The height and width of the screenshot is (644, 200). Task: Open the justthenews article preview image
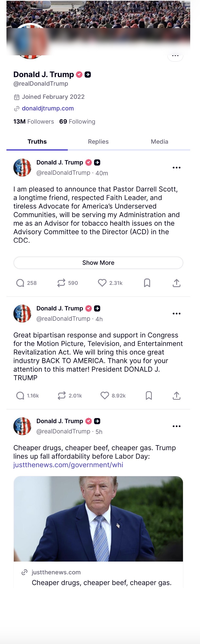pyautogui.click(x=98, y=519)
